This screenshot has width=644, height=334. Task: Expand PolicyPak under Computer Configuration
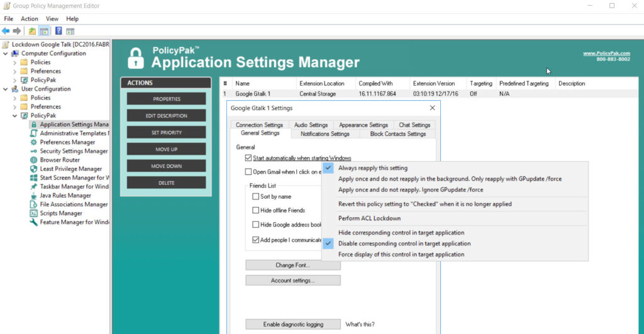pyautogui.click(x=15, y=80)
